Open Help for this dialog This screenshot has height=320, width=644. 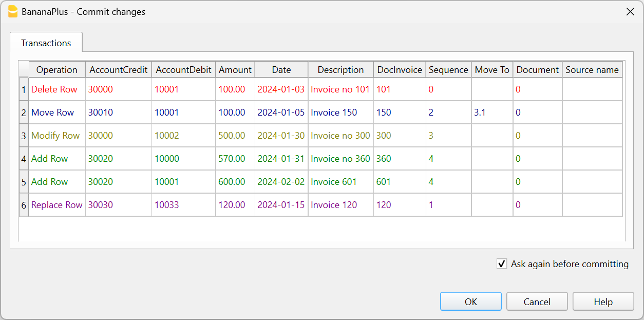(603, 302)
